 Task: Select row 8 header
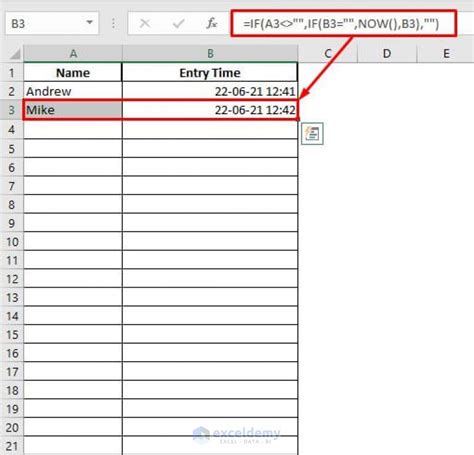(12, 204)
